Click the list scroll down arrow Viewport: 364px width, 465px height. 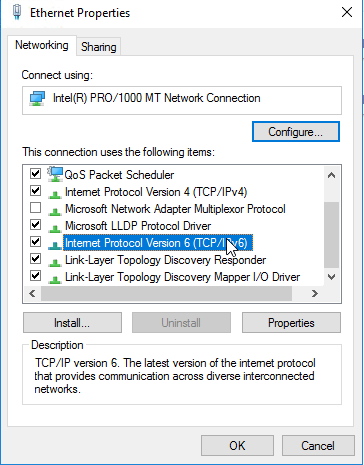coord(331,277)
